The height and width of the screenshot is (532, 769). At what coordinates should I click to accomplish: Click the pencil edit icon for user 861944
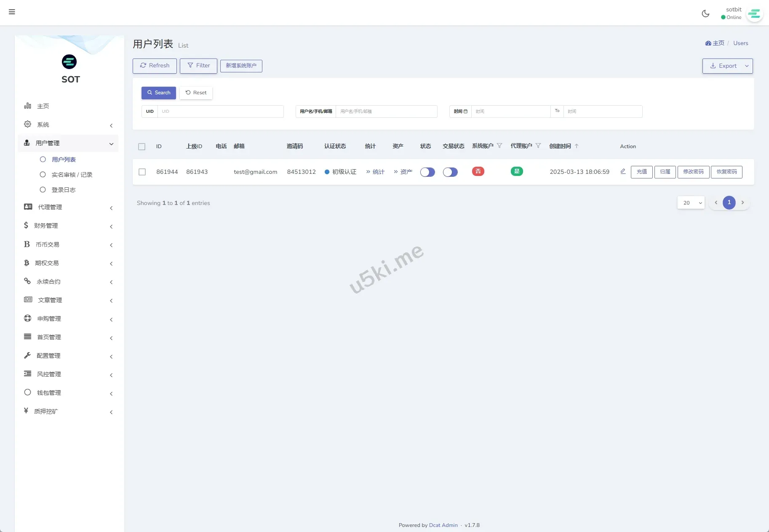623,171
